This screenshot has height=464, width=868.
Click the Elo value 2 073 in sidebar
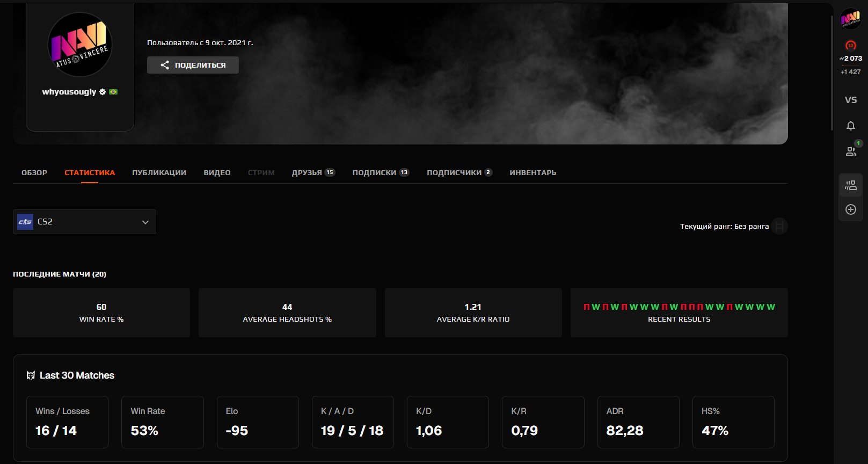(x=851, y=59)
